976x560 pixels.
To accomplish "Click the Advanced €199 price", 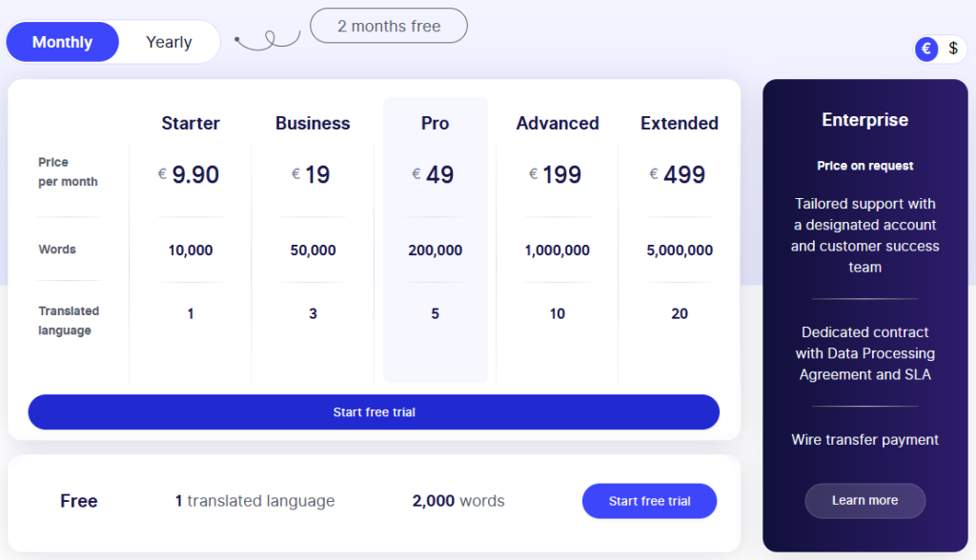I will pos(556,175).
